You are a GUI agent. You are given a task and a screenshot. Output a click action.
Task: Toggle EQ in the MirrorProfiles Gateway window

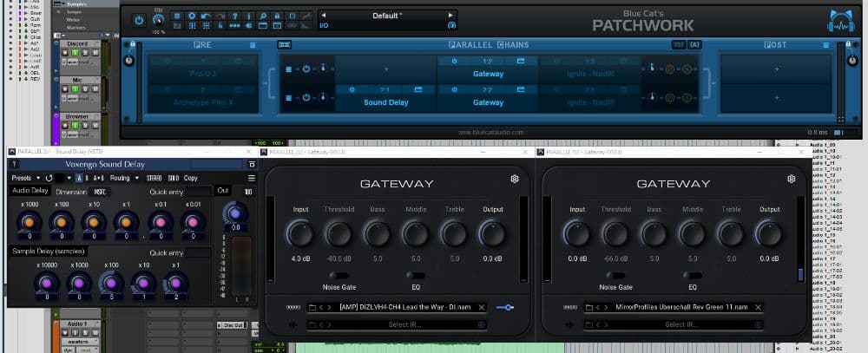(x=692, y=275)
